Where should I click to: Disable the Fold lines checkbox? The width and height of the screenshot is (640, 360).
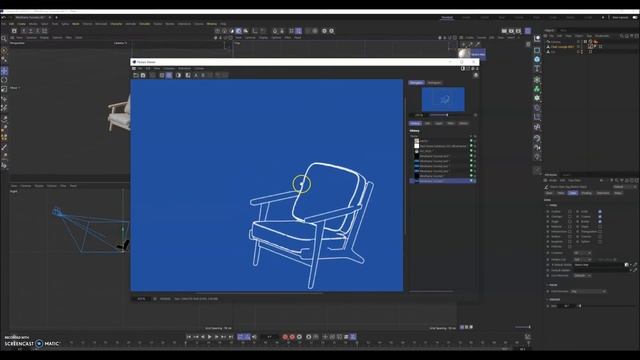coord(600,211)
